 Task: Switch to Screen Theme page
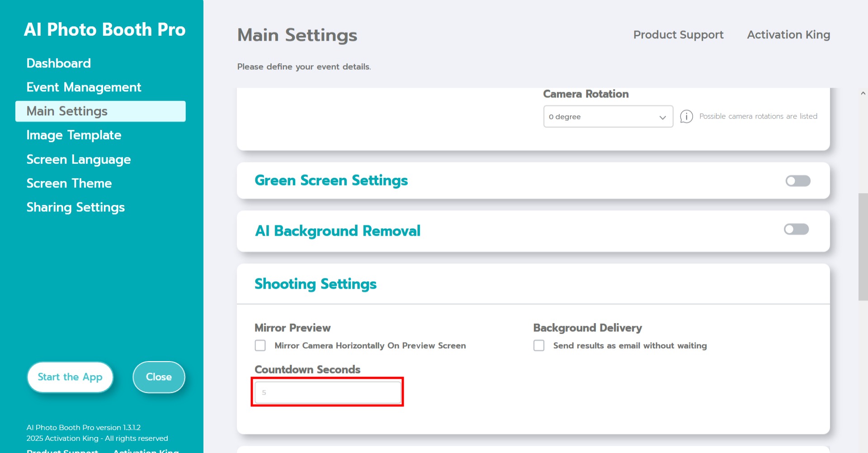[x=69, y=183]
